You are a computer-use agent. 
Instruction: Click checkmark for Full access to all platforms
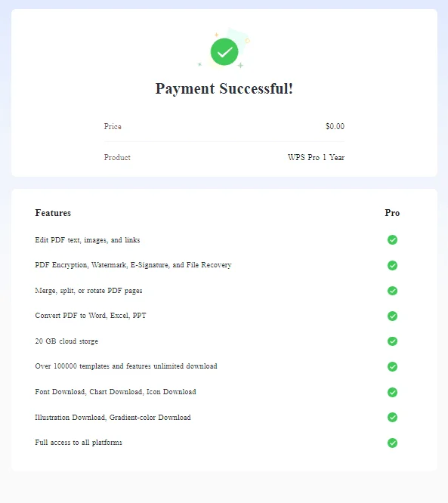pos(392,443)
